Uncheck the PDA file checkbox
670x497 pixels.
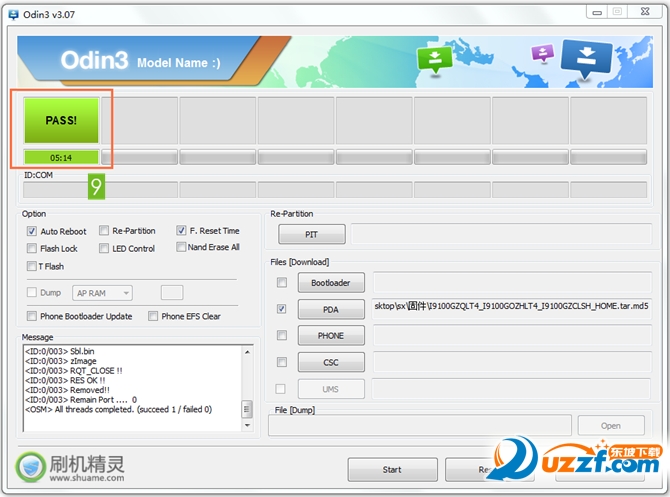click(x=282, y=309)
